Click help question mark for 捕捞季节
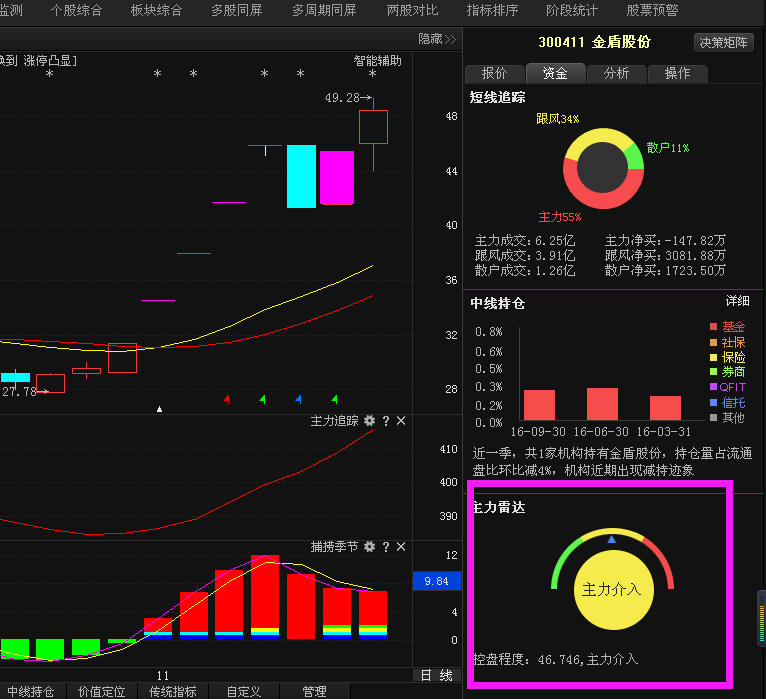 point(385,547)
